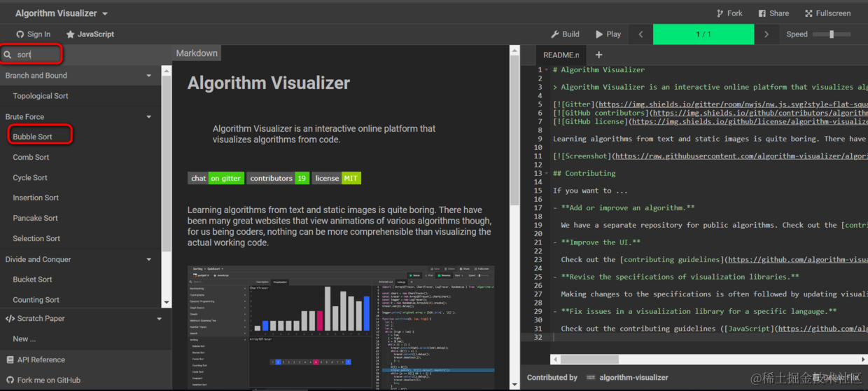This screenshot has width=868, height=391.
Task: Click the Facebook Share icon
Action: tap(762, 13)
